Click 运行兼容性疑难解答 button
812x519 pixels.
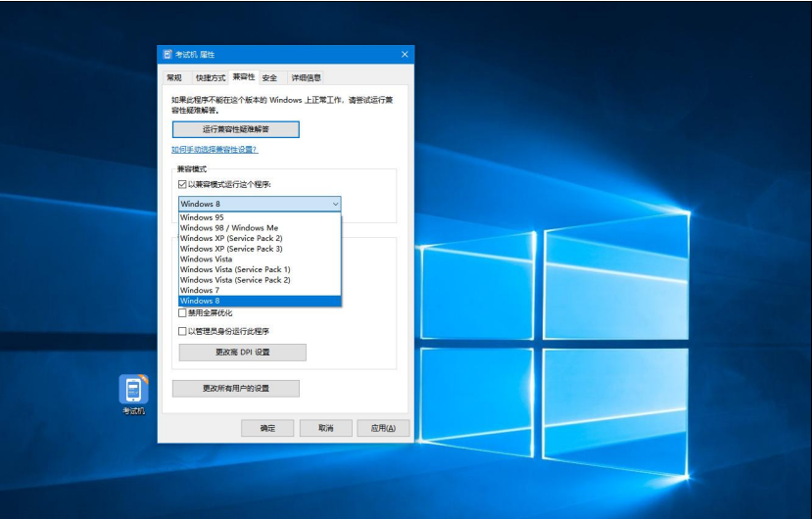click(236, 129)
